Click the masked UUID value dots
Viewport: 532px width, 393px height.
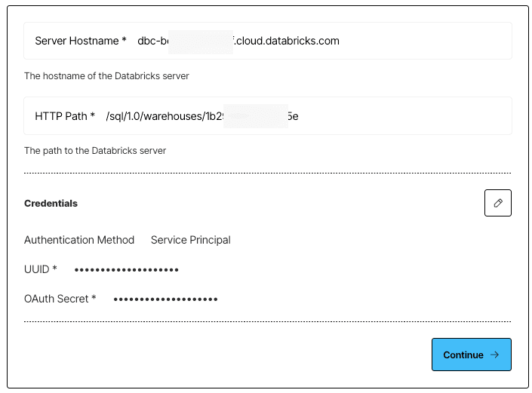tap(127, 270)
